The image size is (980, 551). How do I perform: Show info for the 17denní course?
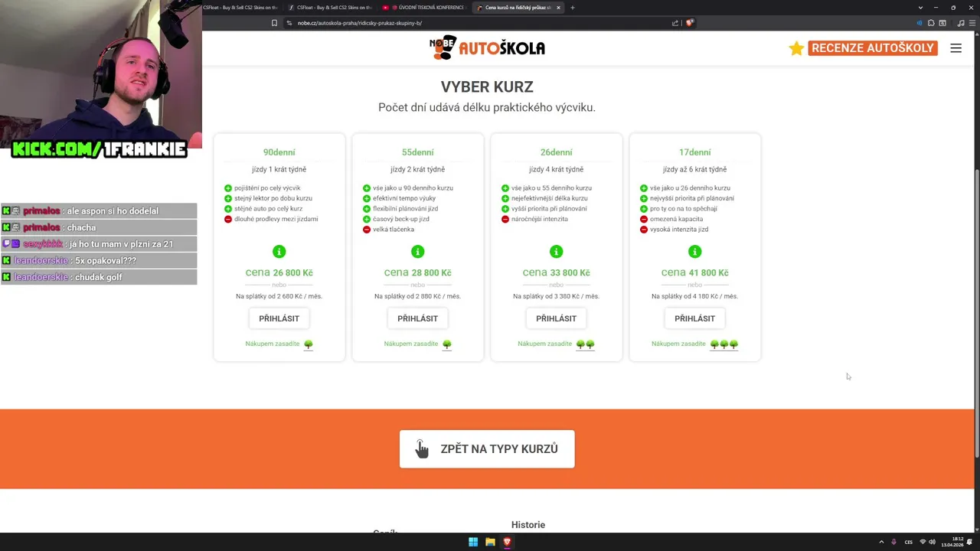[694, 251]
